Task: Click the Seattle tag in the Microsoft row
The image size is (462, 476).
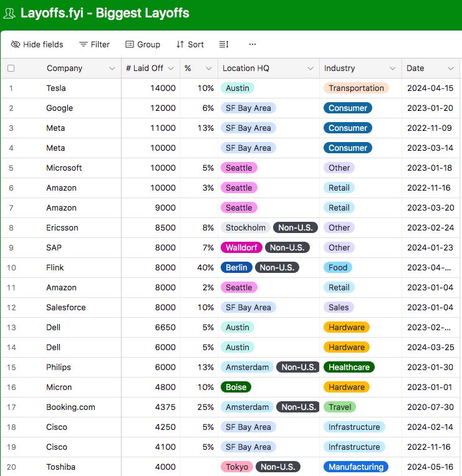Action: tap(239, 168)
